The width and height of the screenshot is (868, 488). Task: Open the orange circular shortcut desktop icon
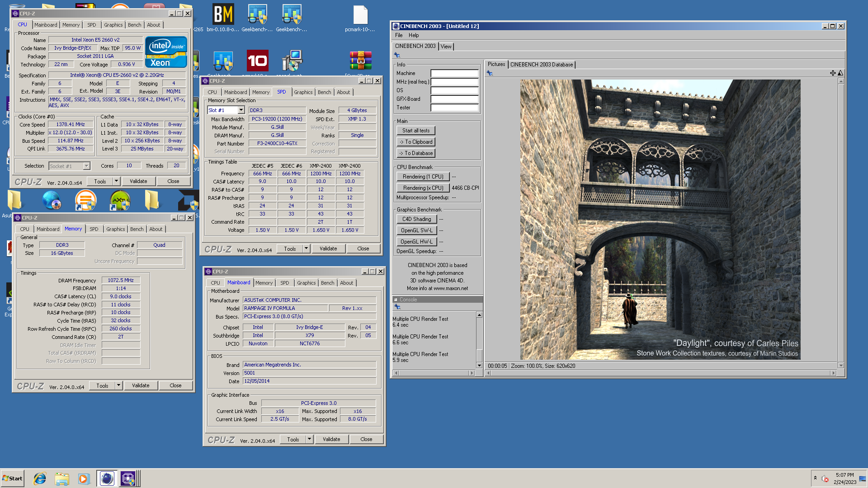(85, 200)
